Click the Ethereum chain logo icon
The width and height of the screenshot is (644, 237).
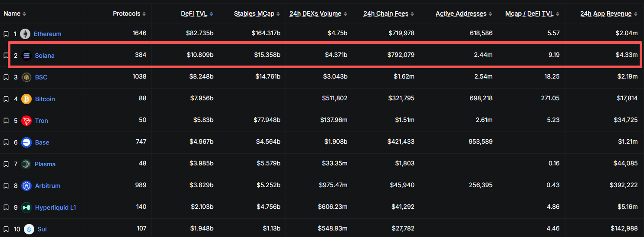tap(25, 34)
